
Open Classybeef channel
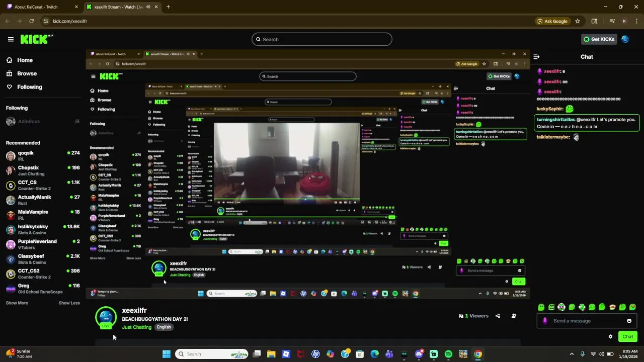point(42,259)
